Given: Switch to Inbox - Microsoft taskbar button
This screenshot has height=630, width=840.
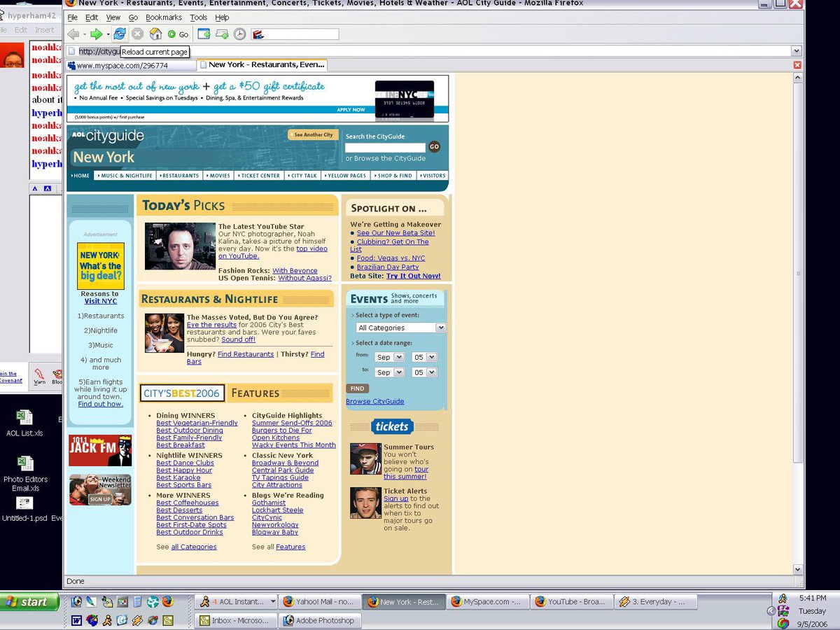Looking at the screenshot, I should pos(235,620).
